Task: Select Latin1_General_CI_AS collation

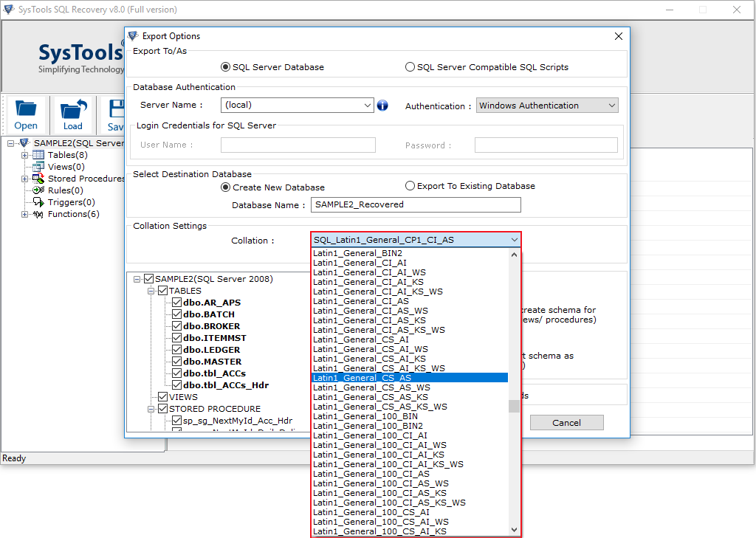Action: click(x=410, y=301)
